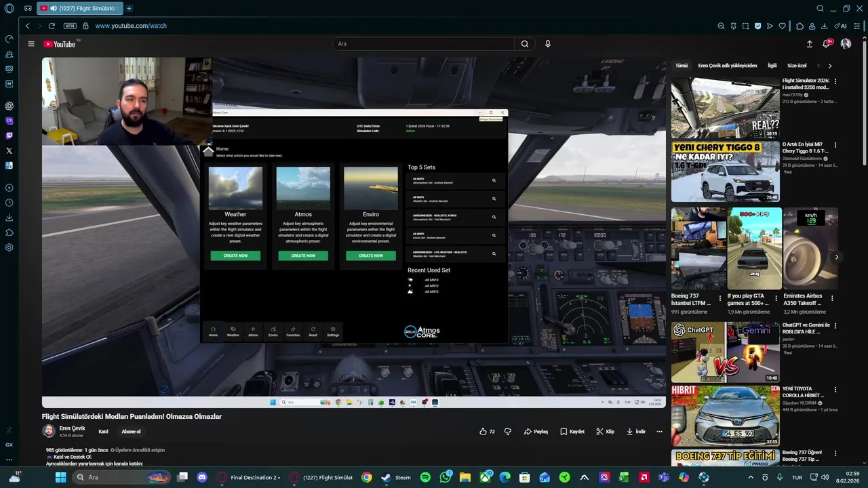Screen dimensions: 868x488
Task: Show more filter chips with right chevron
Action: tap(830, 66)
